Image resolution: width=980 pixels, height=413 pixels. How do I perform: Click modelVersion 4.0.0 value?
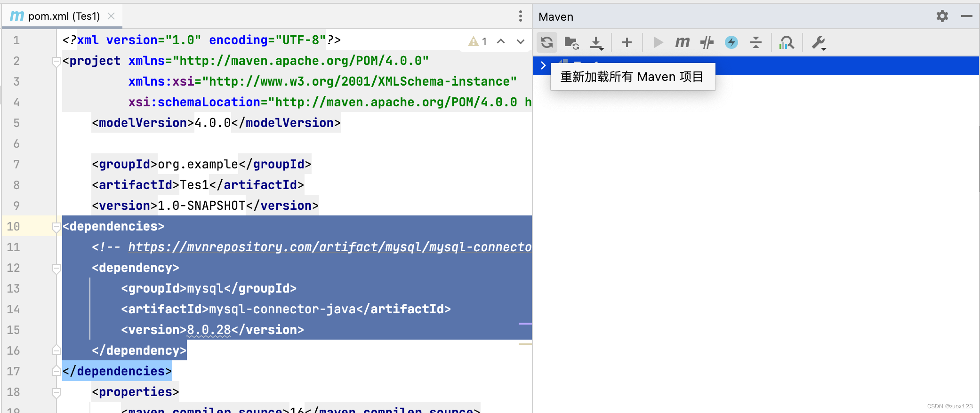(213, 123)
